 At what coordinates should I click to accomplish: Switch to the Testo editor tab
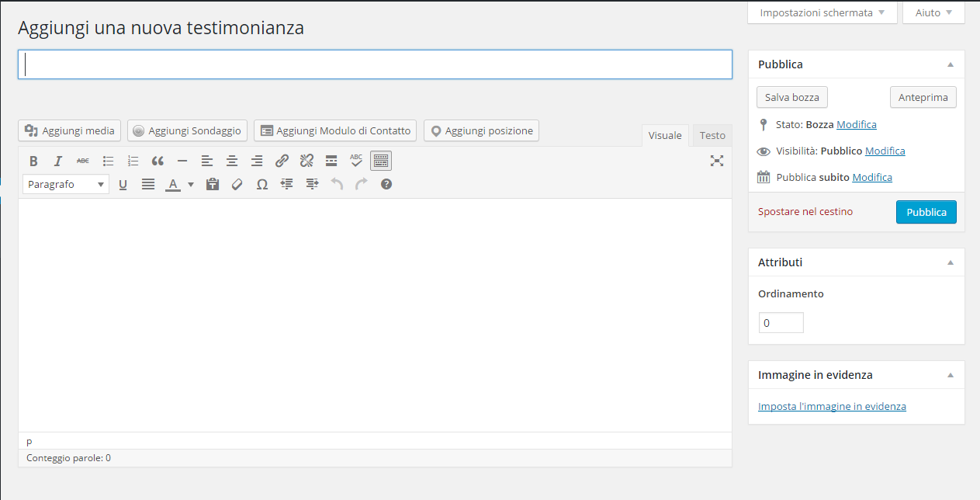712,135
